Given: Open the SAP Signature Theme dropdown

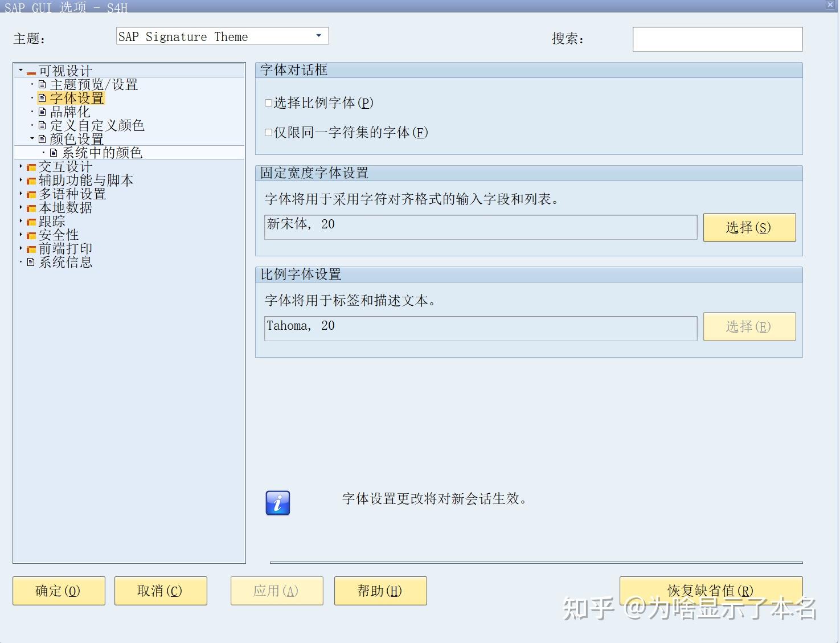Looking at the screenshot, I should pyautogui.click(x=318, y=35).
